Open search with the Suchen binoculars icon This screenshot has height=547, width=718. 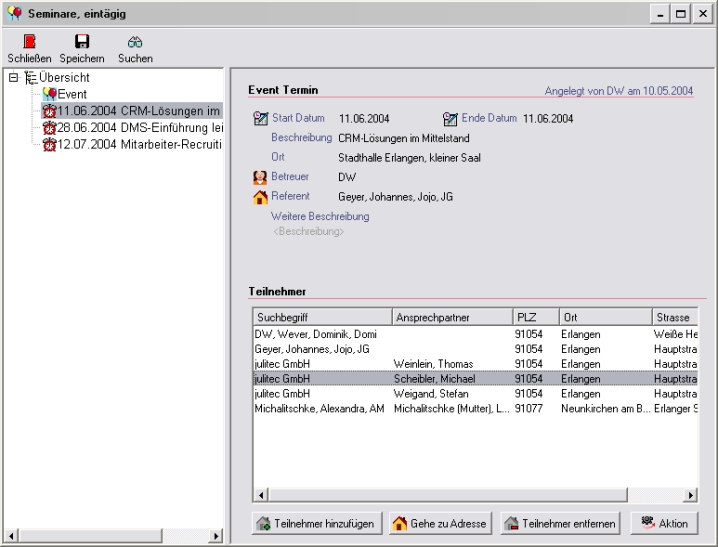click(135, 43)
